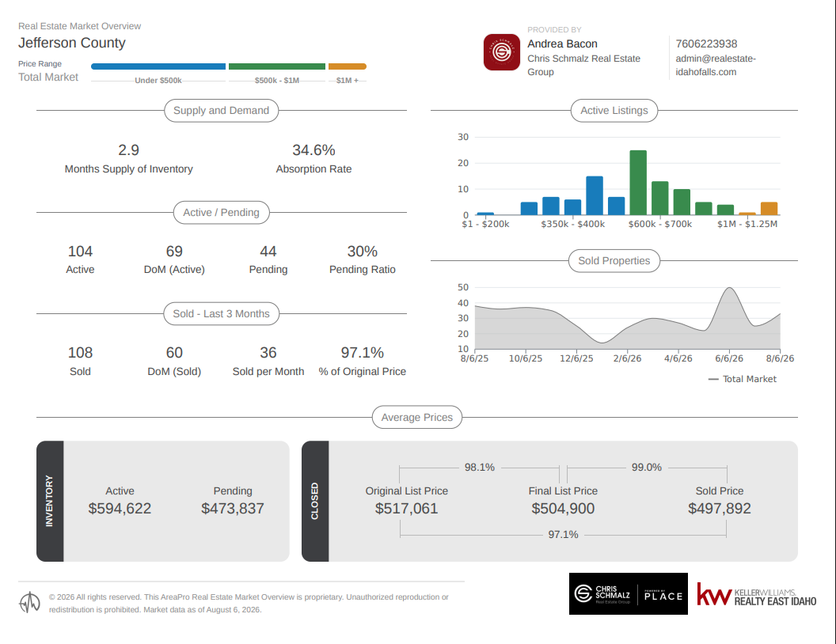The image size is (836, 644).
Task: Click the phone number 7606223938
Action: 706,44
